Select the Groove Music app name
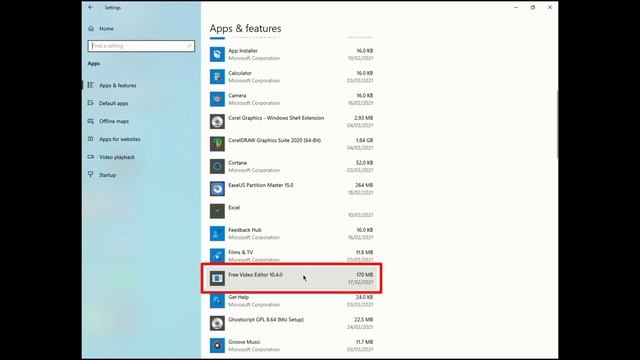Image resolution: width=640 pixels, height=360 pixels. [244, 342]
